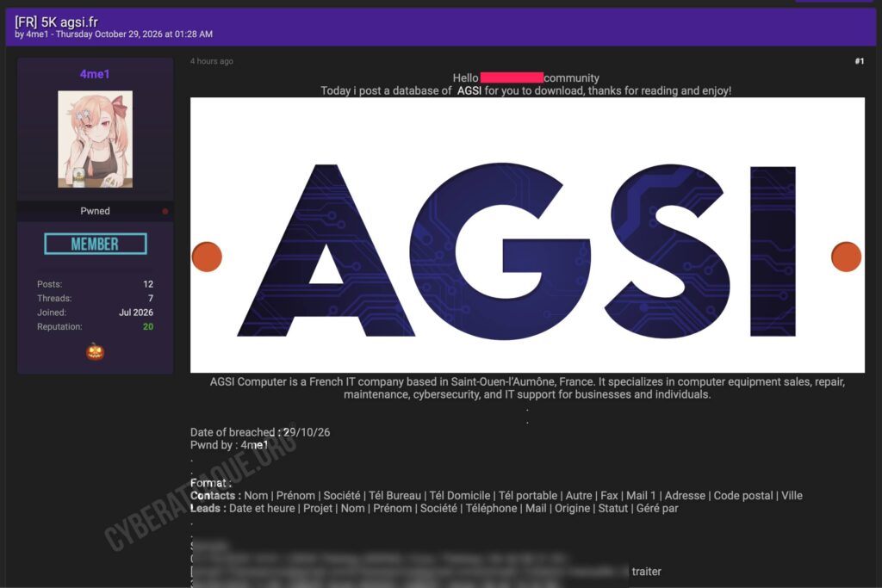Click the 'Posts:' label
The image size is (882, 588).
pyautogui.click(x=49, y=284)
